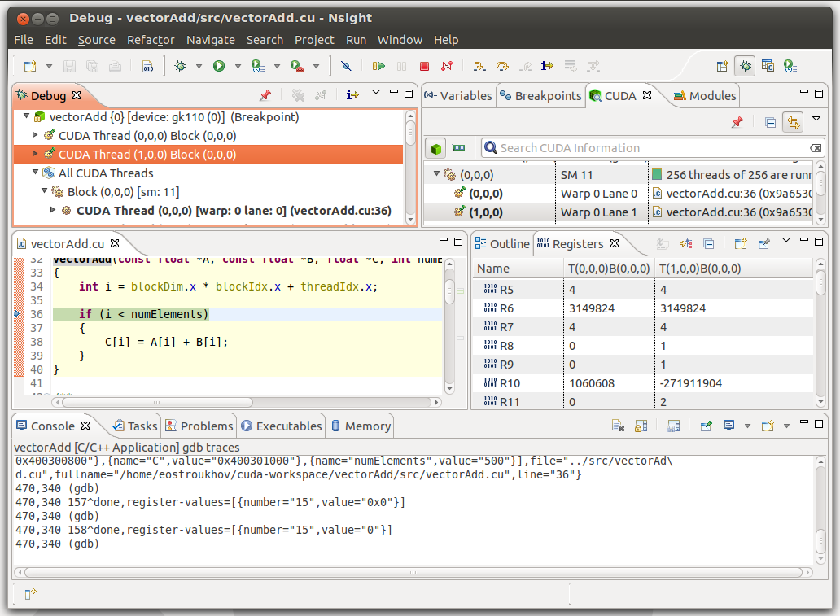
Task: Select the green cube view icon in CUDA panel
Action: pos(435,148)
